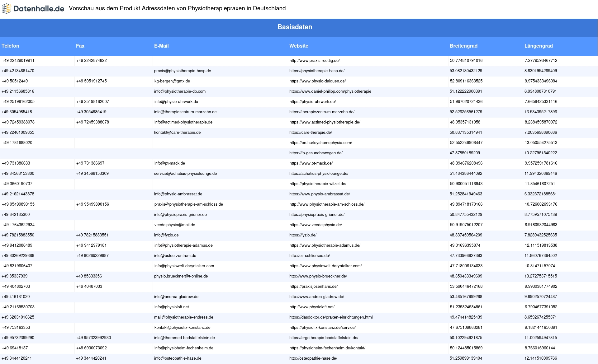Open http://oz-schliersee.de/ link

310,256
